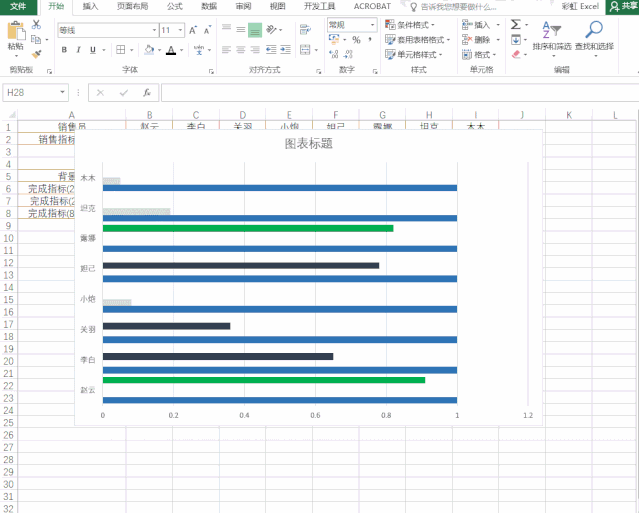Align text to the top

(227, 29)
